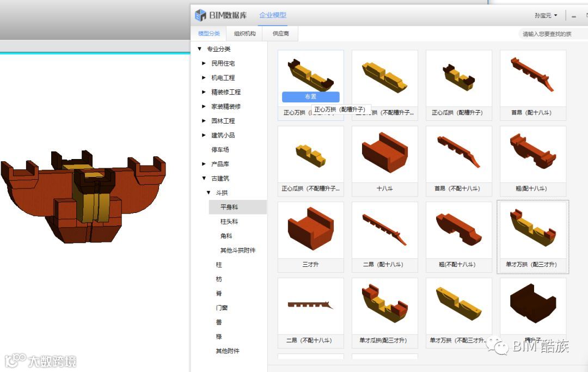Switch to the 供应商 tab

click(280, 33)
